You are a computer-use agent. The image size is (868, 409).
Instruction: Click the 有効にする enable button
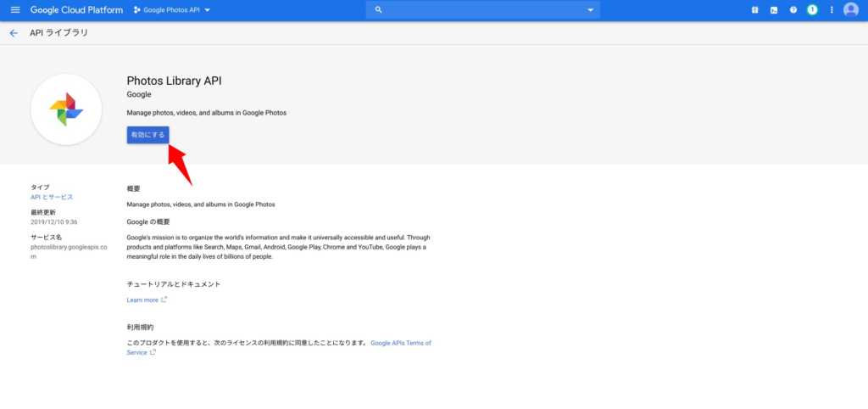pos(148,135)
